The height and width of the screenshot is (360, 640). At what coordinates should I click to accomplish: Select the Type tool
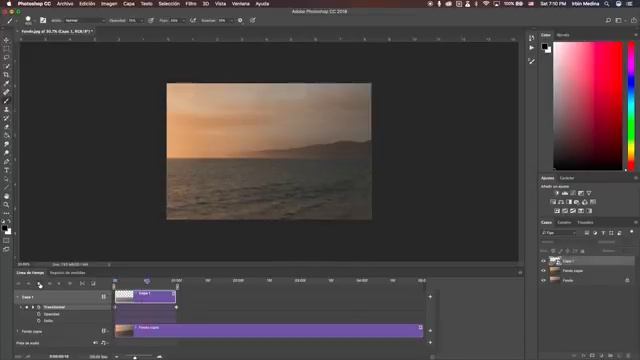6,170
